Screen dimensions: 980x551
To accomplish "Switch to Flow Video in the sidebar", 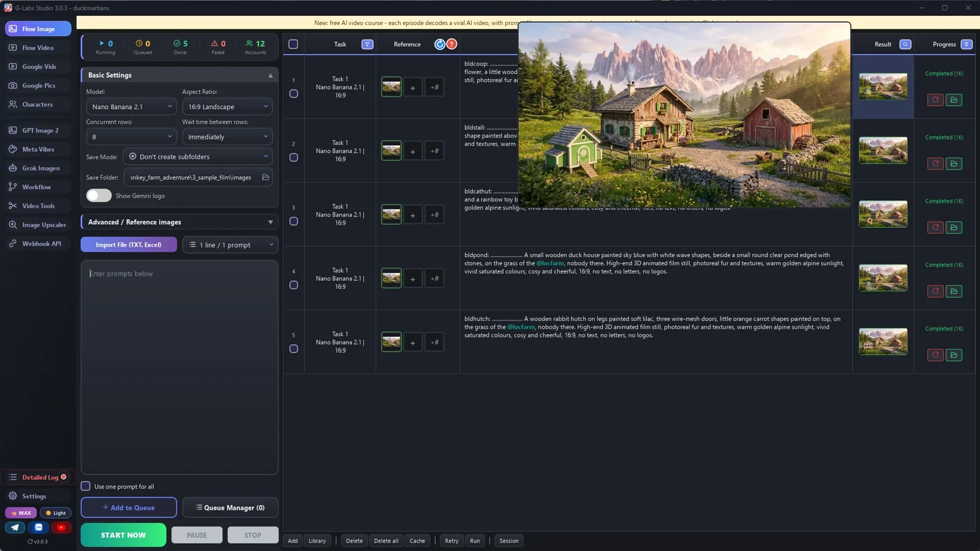I will coord(38,48).
